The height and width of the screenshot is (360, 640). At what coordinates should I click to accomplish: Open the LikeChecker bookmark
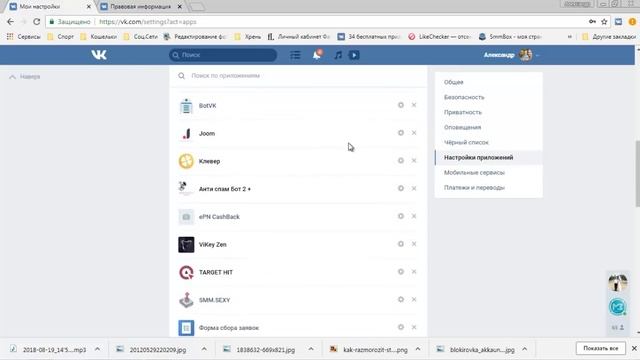pos(440,37)
